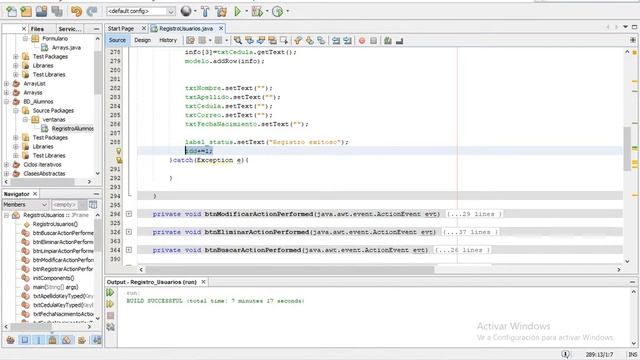Toggle Show Static Members filter in Navigator
This screenshot has width=640, height=360.
coord(39,340)
